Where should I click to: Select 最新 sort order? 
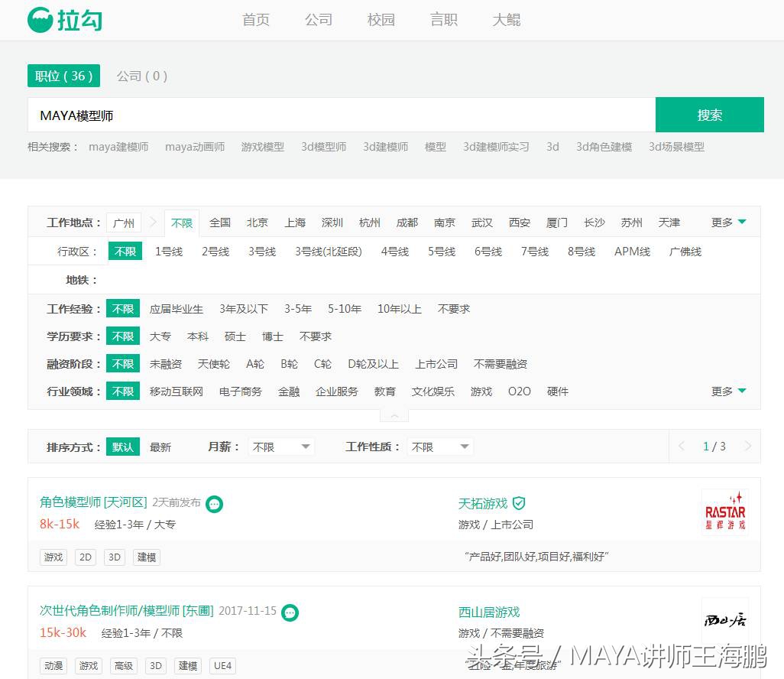pyautogui.click(x=160, y=446)
